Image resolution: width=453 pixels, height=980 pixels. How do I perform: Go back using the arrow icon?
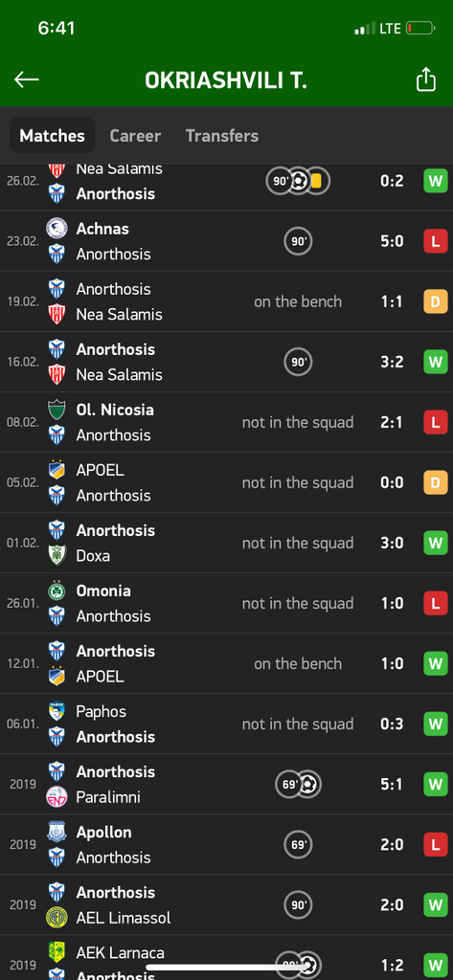(x=26, y=79)
